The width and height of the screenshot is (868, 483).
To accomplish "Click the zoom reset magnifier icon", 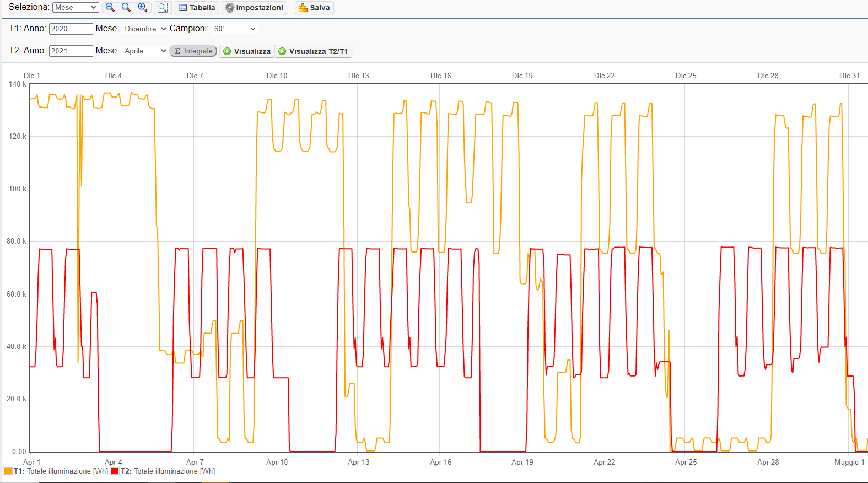I will pyautogui.click(x=126, y=7).
